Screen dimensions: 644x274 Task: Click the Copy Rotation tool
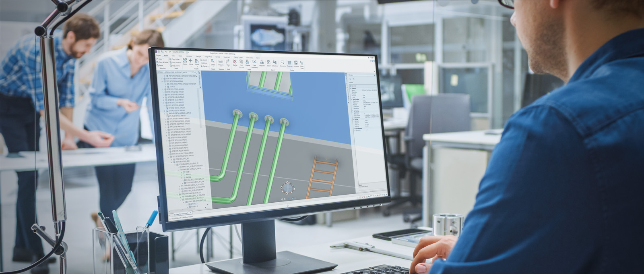tap(175, 62)
